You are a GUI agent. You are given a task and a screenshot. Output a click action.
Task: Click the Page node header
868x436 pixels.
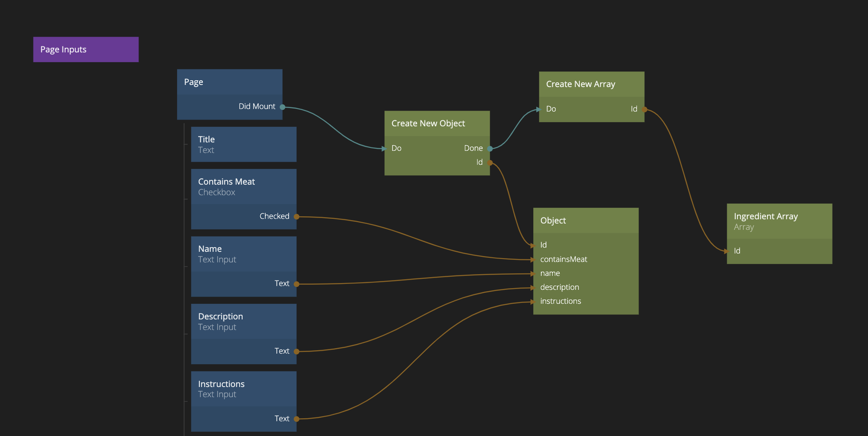[229, 82]
